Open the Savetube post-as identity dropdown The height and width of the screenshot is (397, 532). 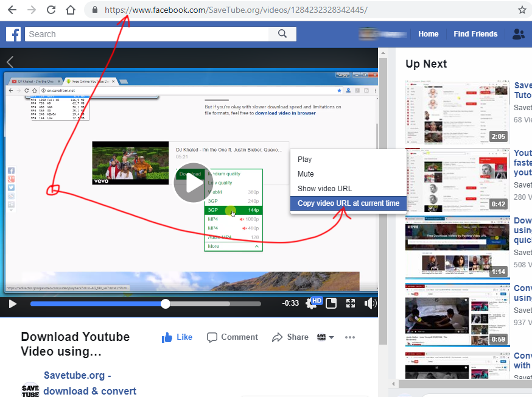(326, 337)
